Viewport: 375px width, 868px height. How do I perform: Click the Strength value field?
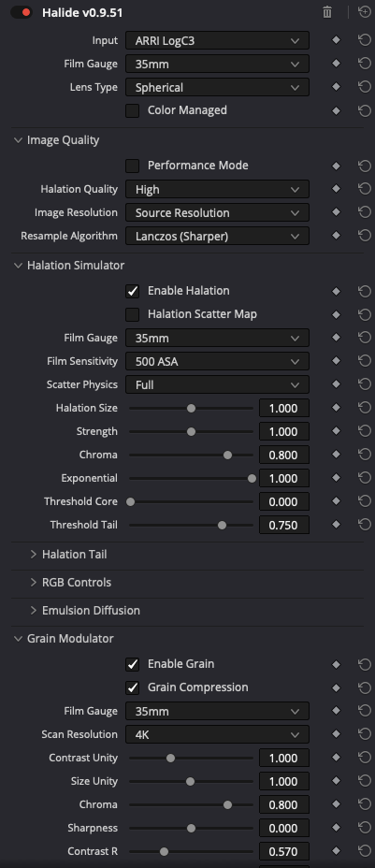click(283, 431)
